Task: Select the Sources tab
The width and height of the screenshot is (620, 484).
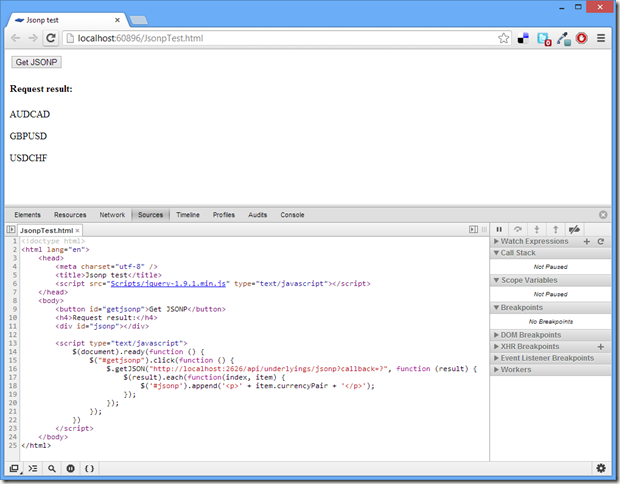Action: click(150, 215)
